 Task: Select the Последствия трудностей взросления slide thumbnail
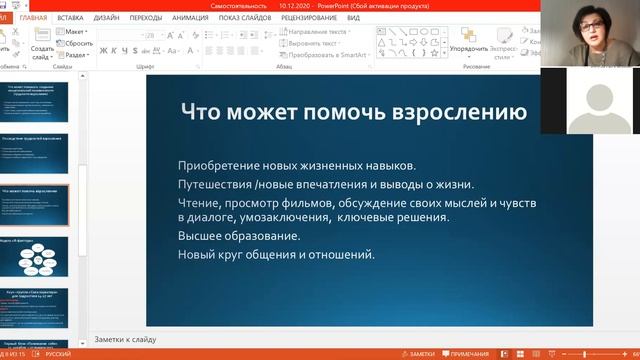click(34, 154)
